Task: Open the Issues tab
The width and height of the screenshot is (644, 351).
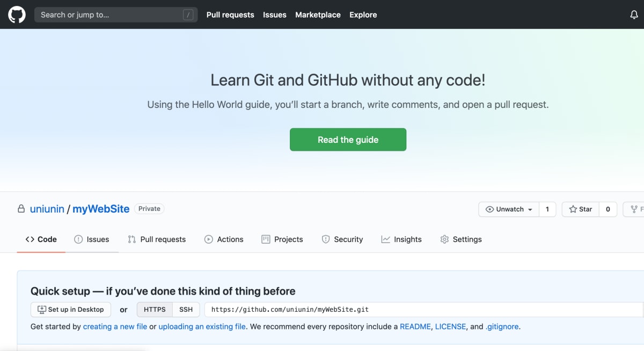Action: coord(92,239)
